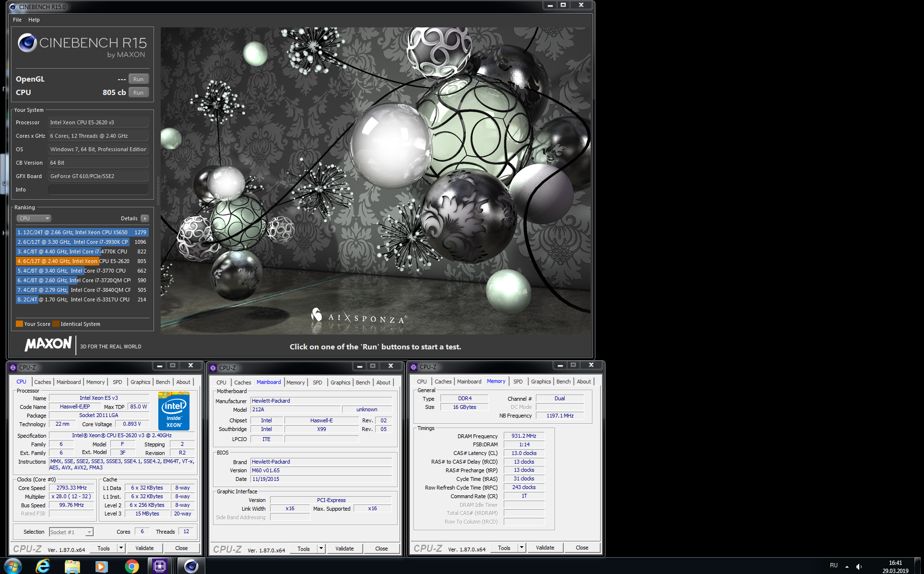Select Graphics tab in first CPU-Z window

point(141,382)
